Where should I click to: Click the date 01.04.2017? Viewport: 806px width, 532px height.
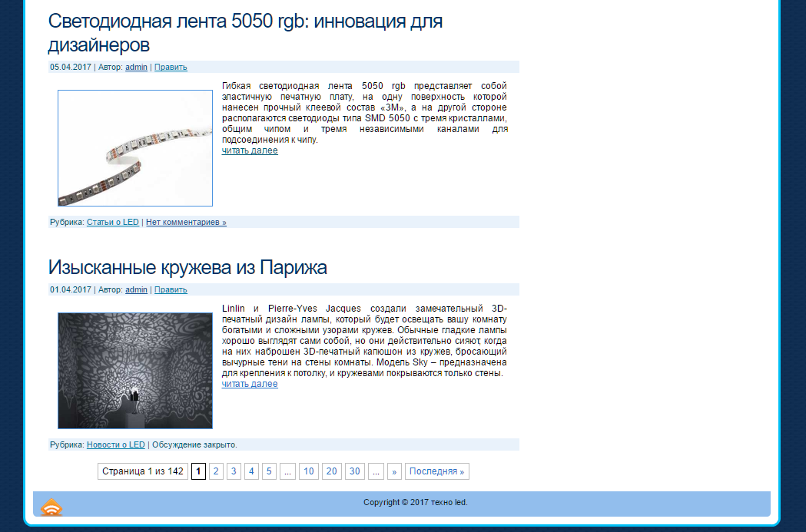71,289
